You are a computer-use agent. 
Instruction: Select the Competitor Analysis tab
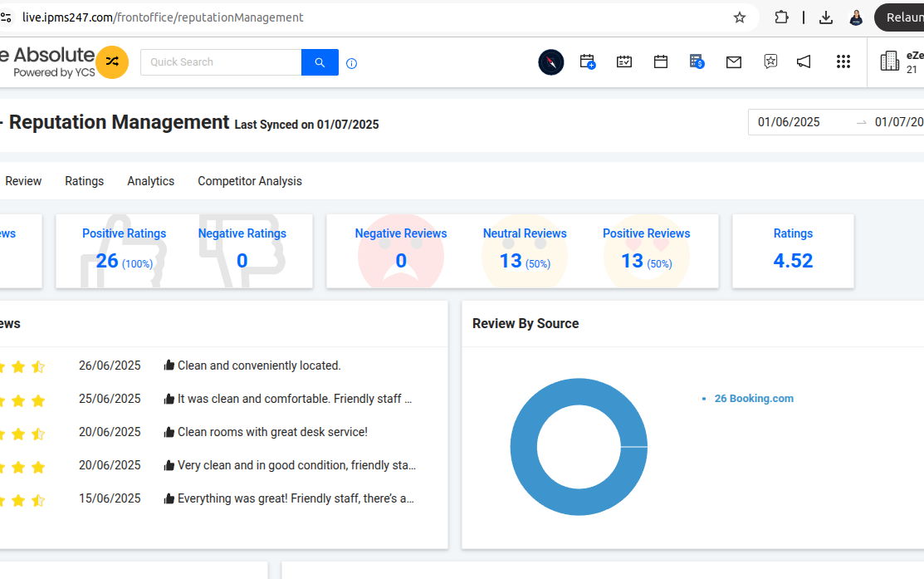pos(250,181)
